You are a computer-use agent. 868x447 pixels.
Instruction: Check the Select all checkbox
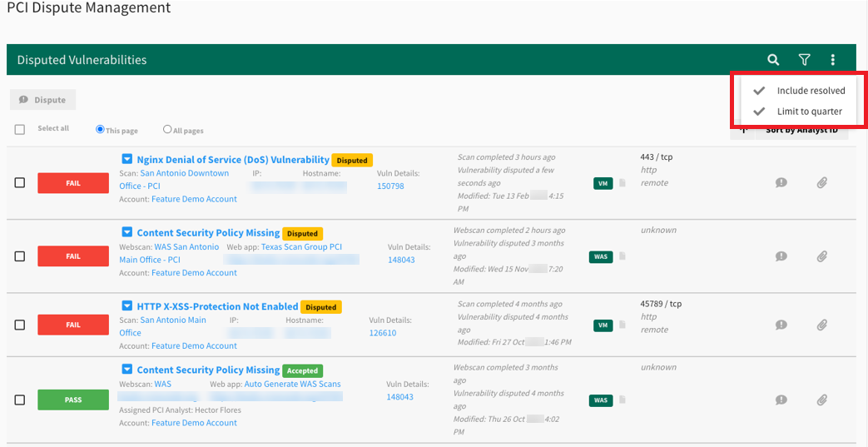pos(20,129)
